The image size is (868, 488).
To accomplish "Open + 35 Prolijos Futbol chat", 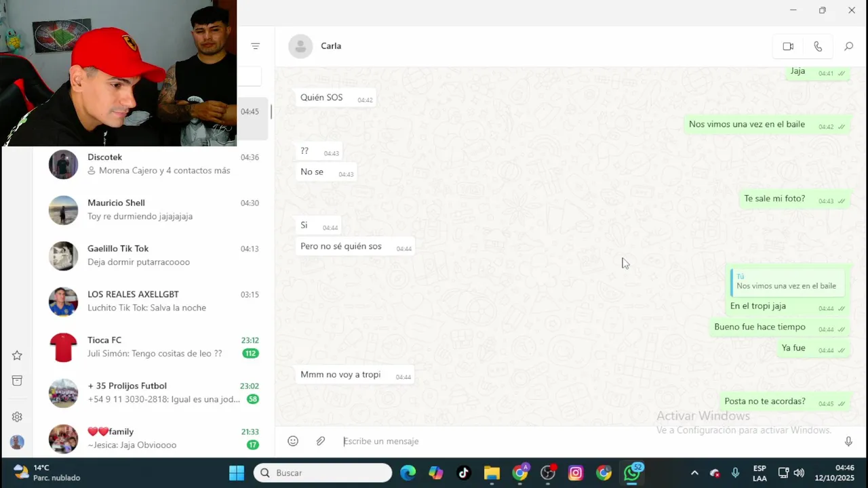I will 153,392.
